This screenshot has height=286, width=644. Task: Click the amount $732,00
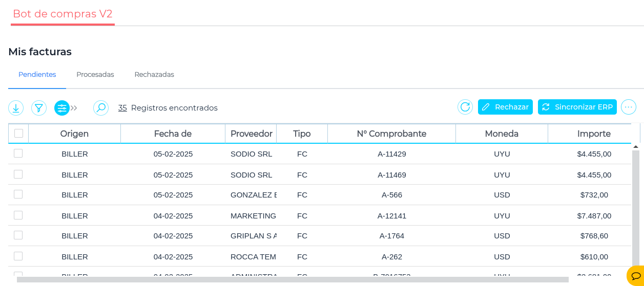click(594, 195)
